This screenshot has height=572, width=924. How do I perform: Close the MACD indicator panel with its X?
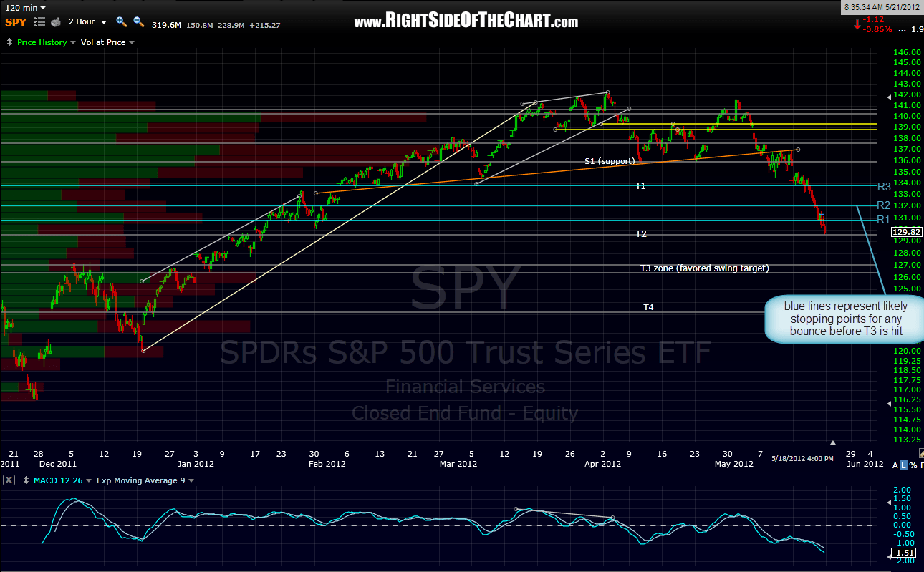[x=9, y=480]
